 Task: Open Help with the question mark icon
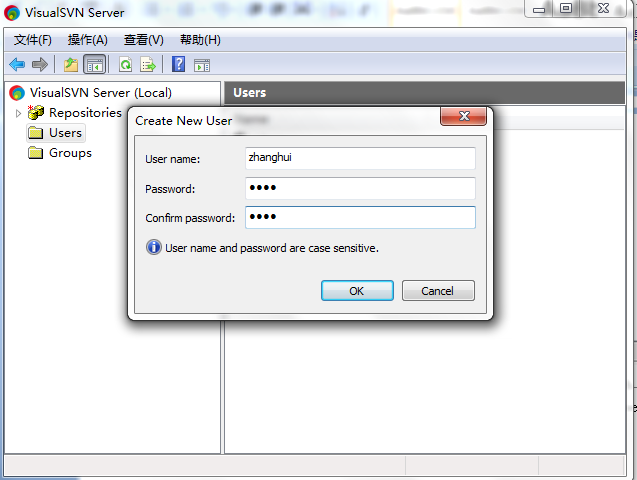click(x=178, y=64)
